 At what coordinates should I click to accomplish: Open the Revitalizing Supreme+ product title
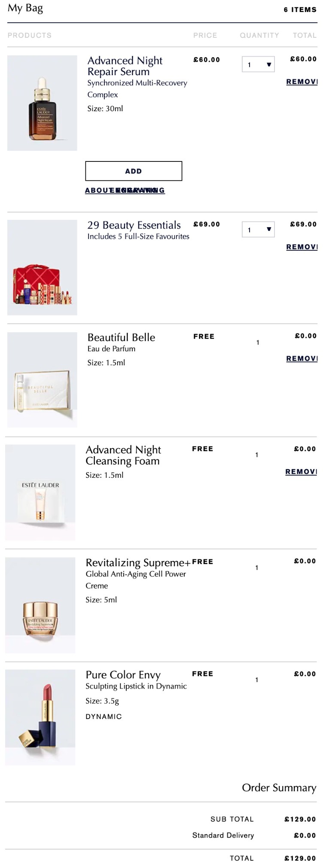pos(138,562)
